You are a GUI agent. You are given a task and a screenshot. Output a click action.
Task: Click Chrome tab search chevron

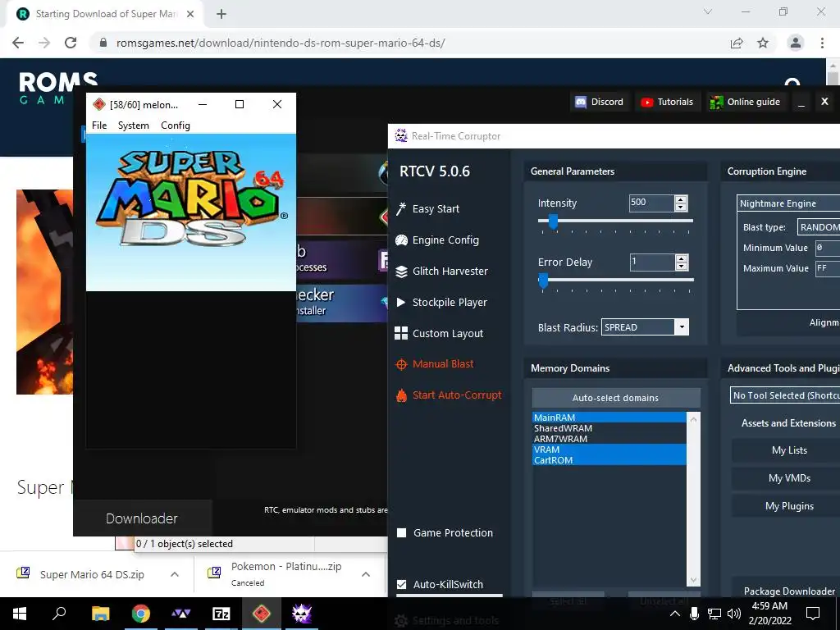[708, 11]
